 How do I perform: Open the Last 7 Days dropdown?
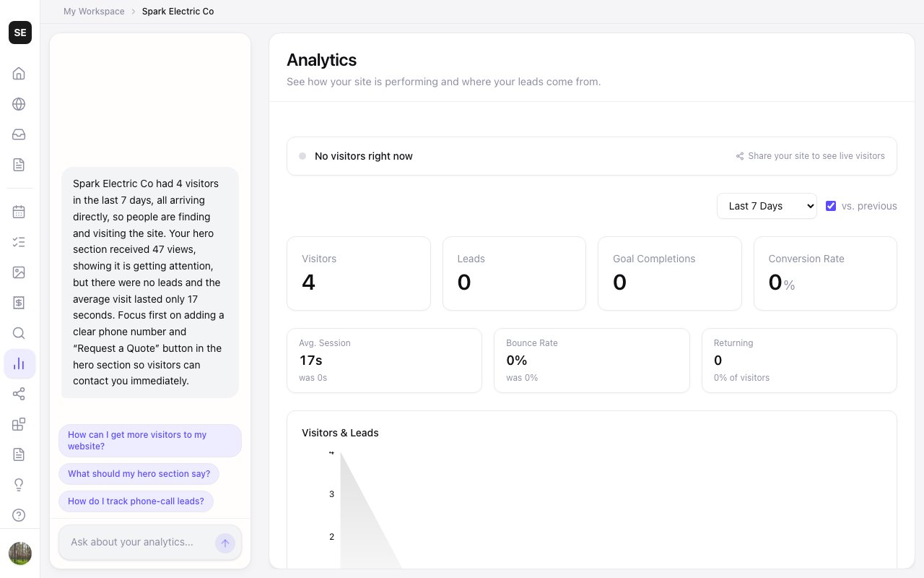coord(767,206)
